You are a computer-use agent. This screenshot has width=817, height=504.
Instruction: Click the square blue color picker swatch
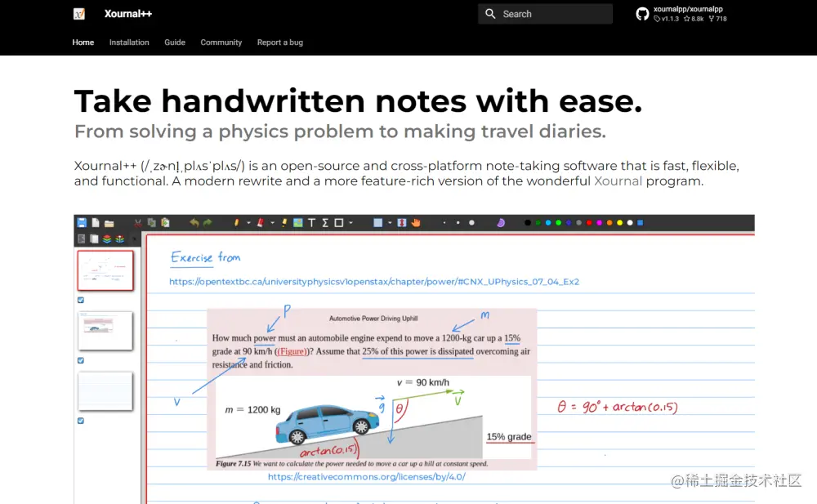coord(641,222)
